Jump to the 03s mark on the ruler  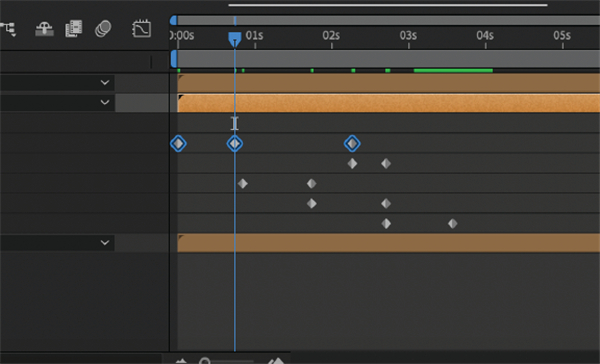click(x=408, y=36)
